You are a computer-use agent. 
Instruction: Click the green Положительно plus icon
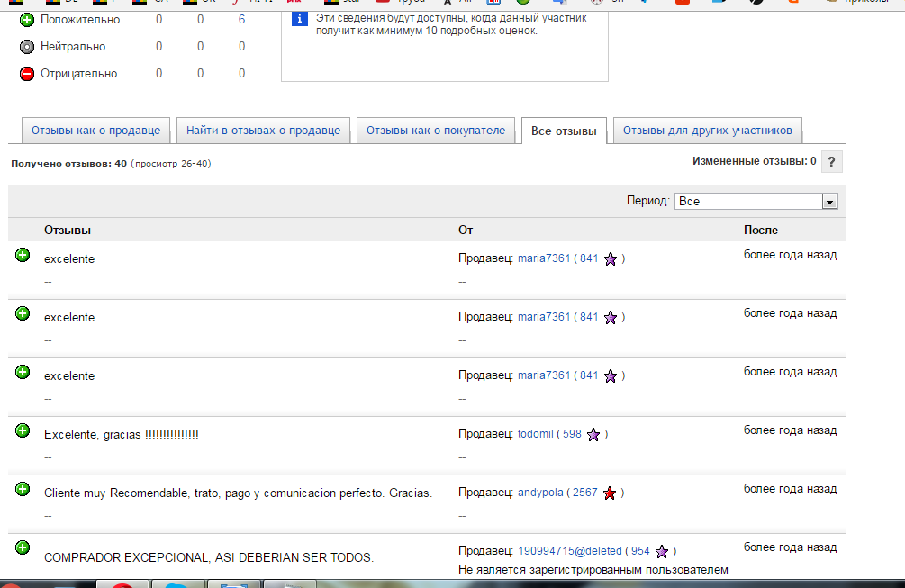(x=27, y=20)
